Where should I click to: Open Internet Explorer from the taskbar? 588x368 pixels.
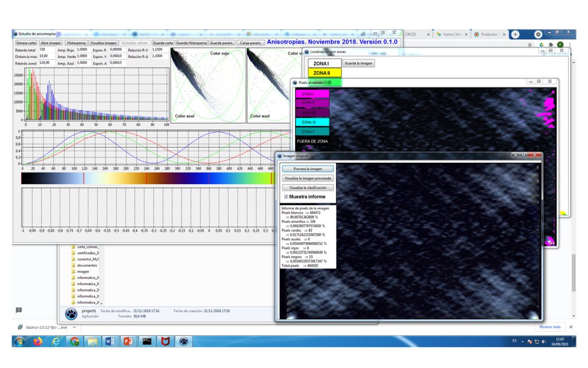click(56, 341)
